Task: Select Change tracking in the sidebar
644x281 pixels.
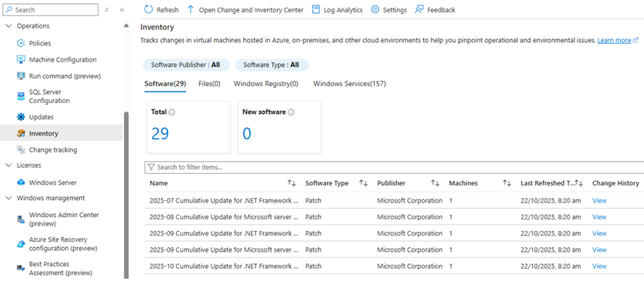Action: pyautogui.click(x=53, y=150)
